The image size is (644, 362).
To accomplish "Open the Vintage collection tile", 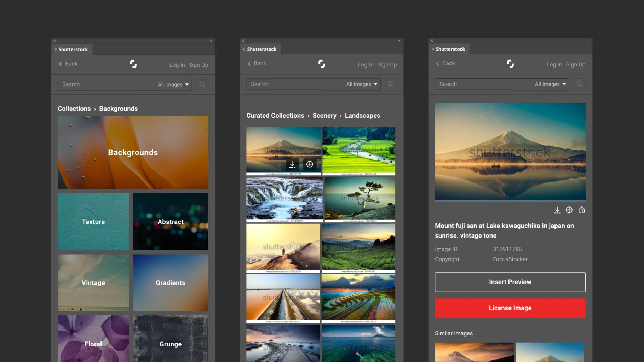I will coord(93,283).
